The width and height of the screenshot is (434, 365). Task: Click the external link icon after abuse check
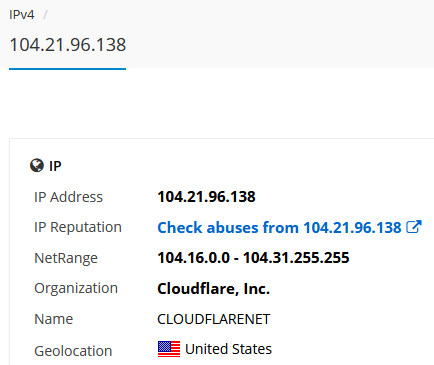pos(414,227)
